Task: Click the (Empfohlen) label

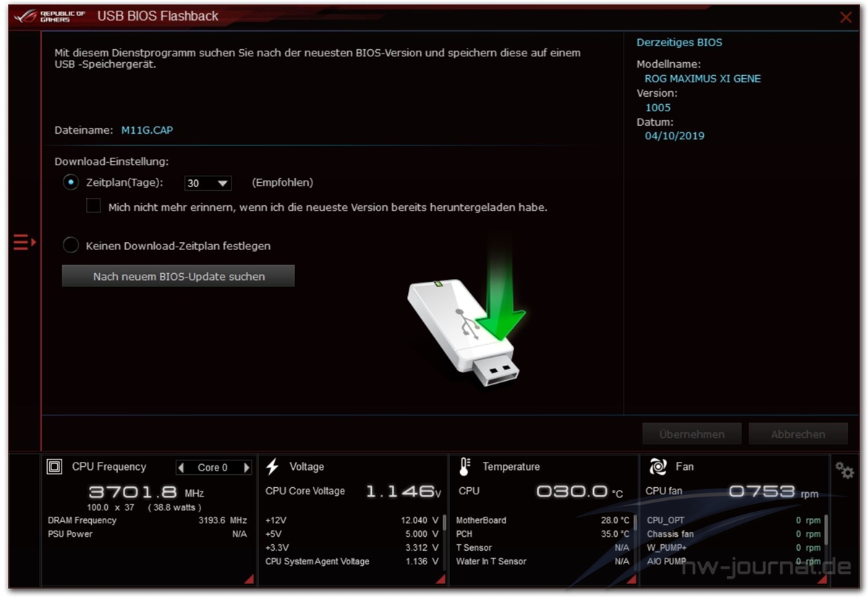Action: [283, 183]
